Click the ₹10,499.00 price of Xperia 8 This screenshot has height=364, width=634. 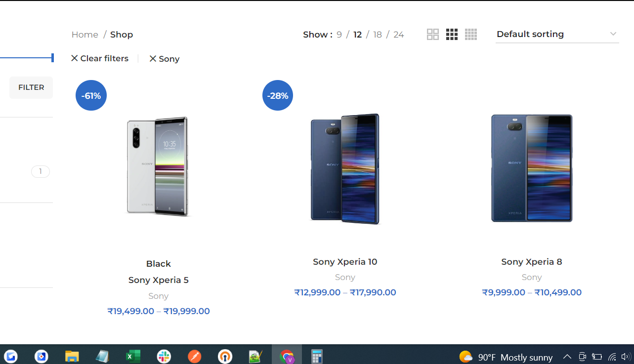pyautogui.click(x=558, y=292)
